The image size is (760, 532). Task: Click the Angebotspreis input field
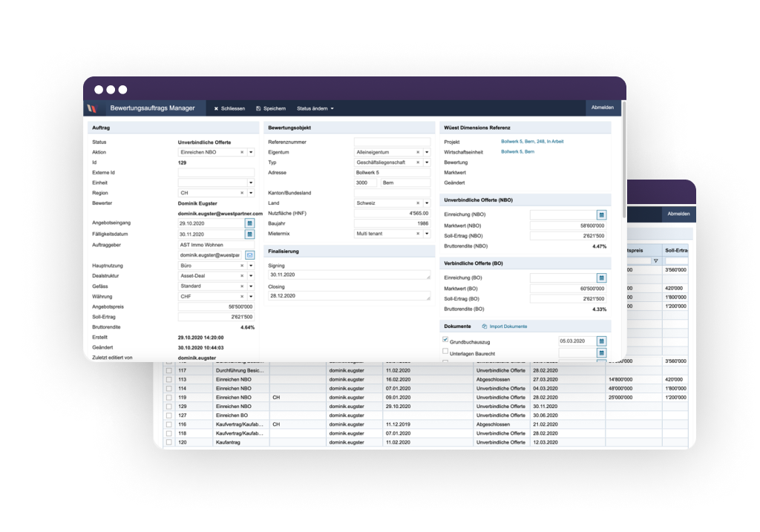tap(216, 306)
